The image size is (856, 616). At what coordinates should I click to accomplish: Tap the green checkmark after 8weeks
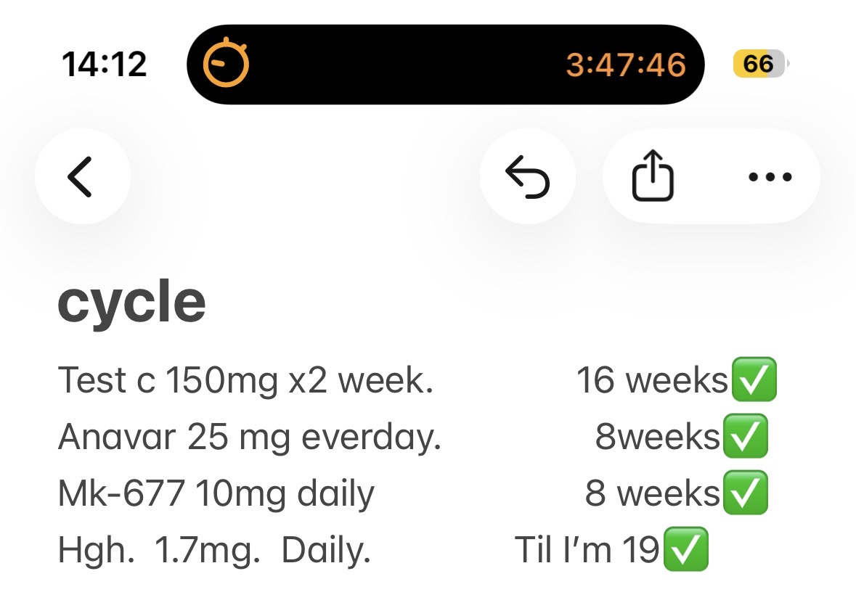(x=746, y=436)
